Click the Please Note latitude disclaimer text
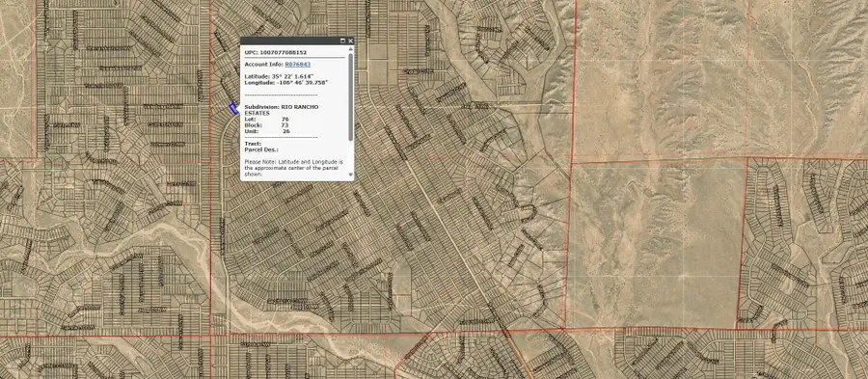This screenshot has height=379, width=868. tap(294, 168)
